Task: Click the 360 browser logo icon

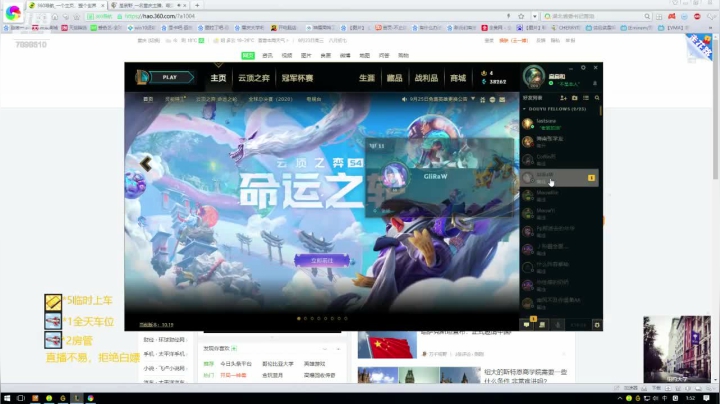Action: [13, 13]
